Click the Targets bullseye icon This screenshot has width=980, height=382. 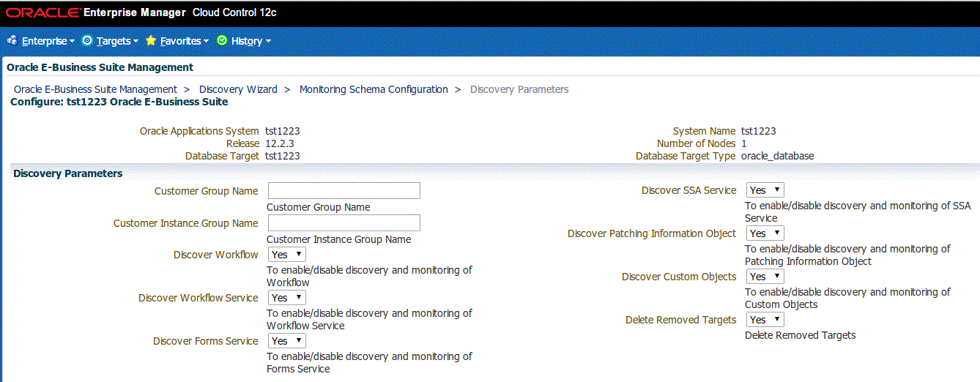coord(87,41)
